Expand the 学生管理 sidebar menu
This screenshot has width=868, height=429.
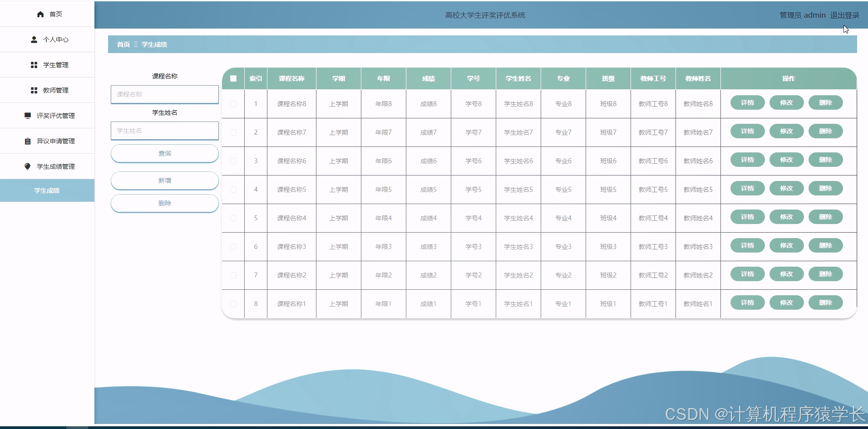47,65
